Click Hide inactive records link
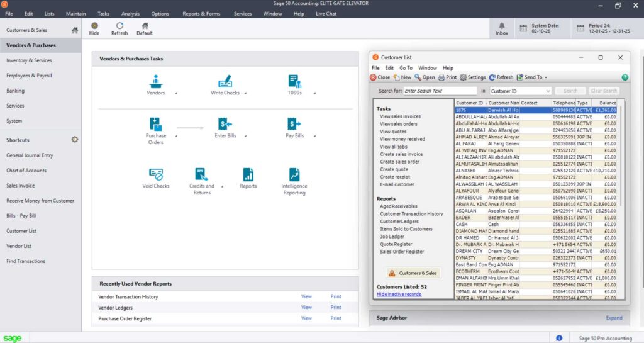 point(399,294)
